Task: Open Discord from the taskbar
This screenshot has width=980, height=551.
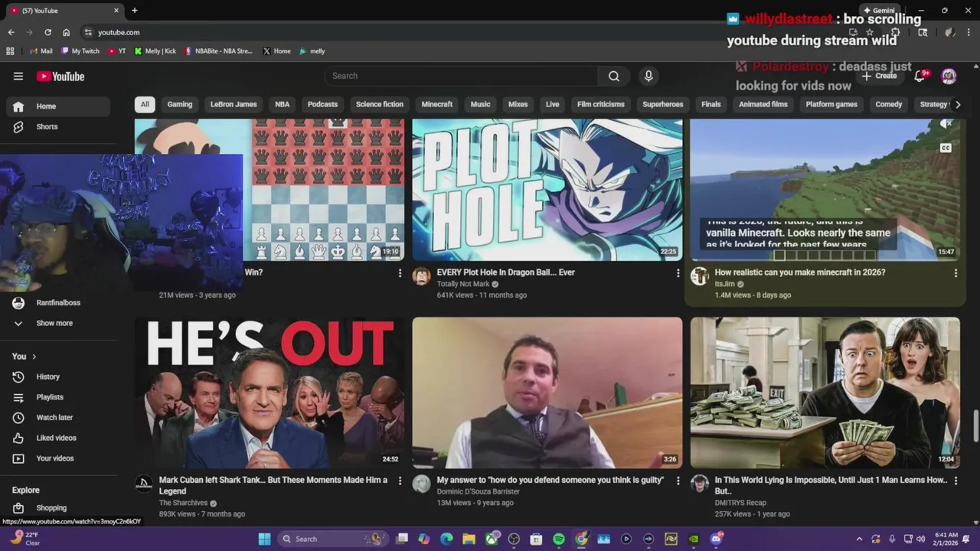Action: click(716, 539)
